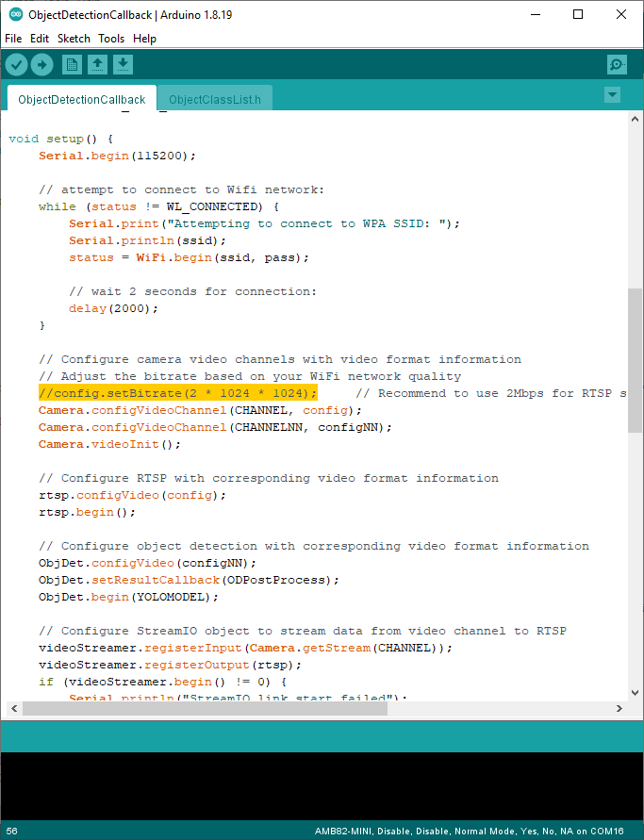Select the ObjectDetectionCallback tab

click(x=81, y=99)
